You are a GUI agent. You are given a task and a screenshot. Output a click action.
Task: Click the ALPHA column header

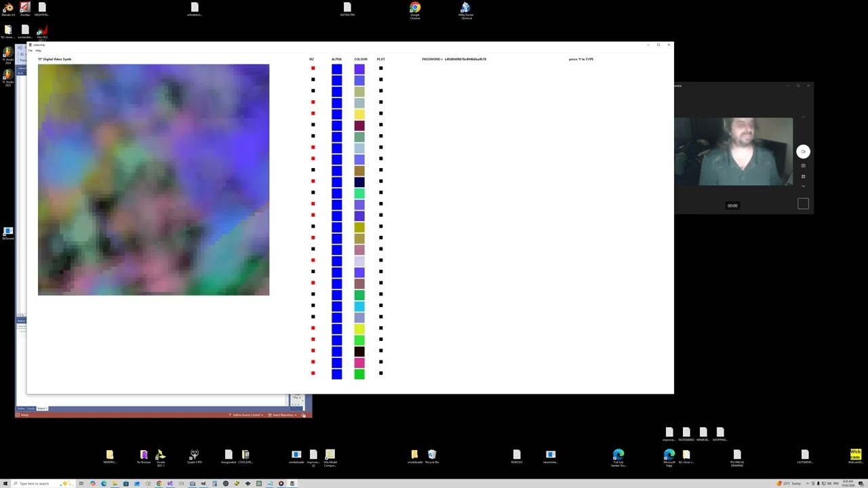(336, 59)
